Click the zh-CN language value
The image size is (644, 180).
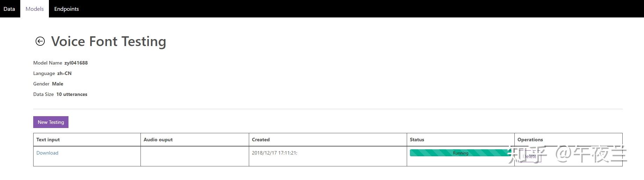(x=64, y=73)
